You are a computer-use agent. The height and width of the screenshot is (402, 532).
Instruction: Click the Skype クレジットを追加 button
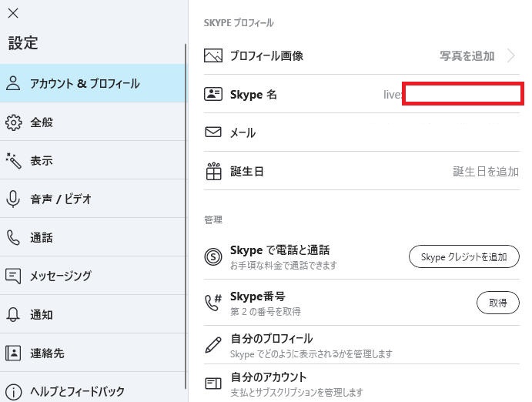(x=463, y=256)
